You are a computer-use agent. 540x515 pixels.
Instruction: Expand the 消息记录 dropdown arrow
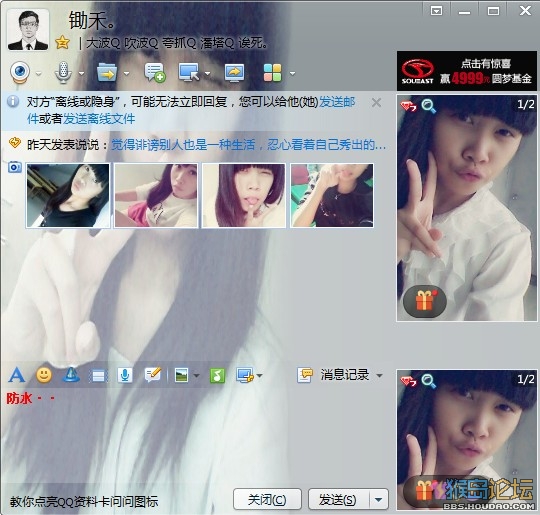pyautogui.click(x=379, y=375)
